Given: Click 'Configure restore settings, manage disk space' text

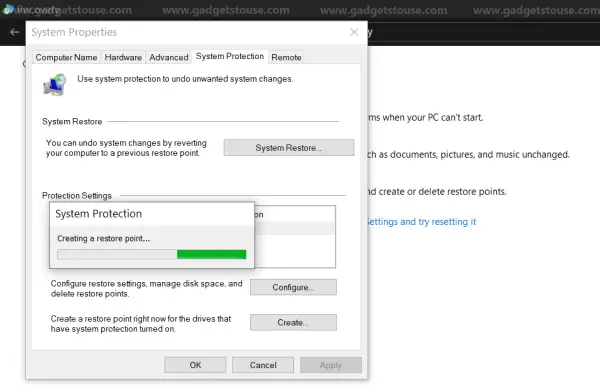Looking at the screenshot, I should pyautogui.click(x=147, y=289).
